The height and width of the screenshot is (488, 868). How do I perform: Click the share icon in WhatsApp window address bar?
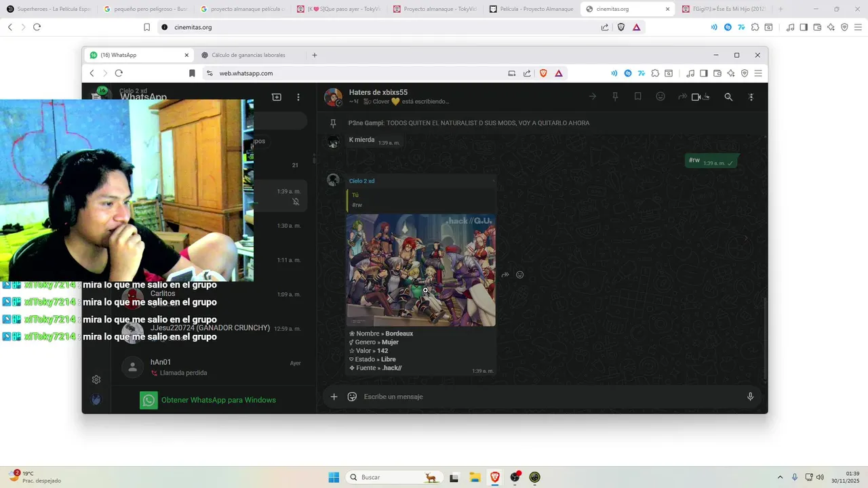527,73
